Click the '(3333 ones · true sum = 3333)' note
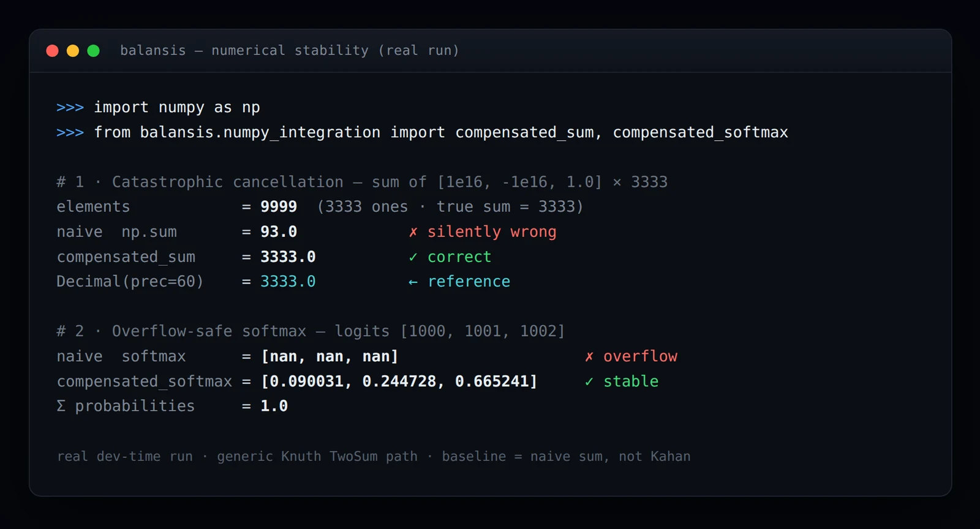This screenshot has width=980, height=529. [x=450, y=207]
